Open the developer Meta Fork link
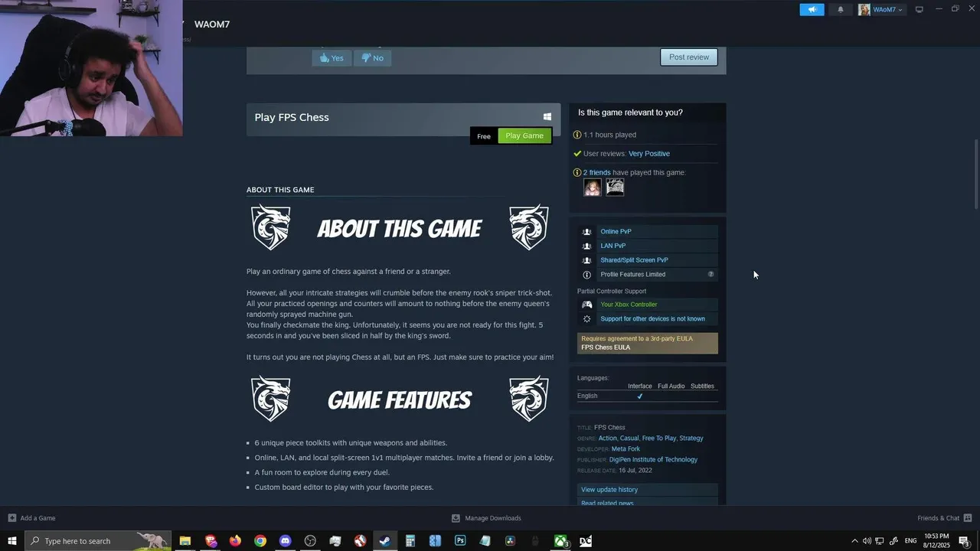The image size is (980, 551). [626, 449]
